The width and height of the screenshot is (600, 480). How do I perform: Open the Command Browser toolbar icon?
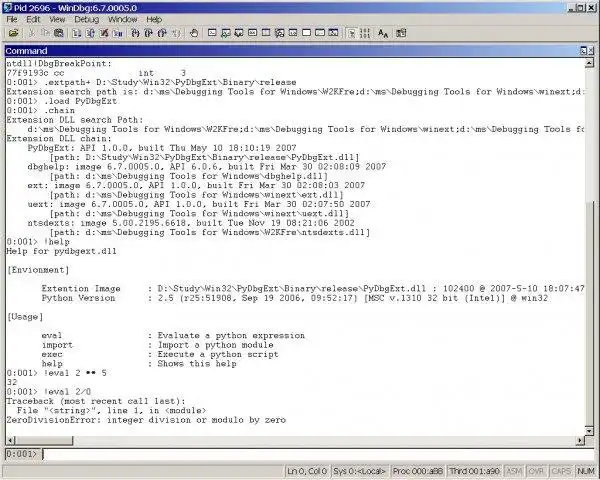334,33
